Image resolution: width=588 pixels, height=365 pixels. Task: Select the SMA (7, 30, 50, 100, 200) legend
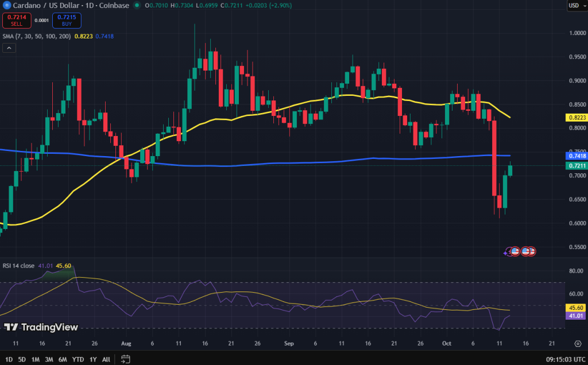click(x=37, y=36)
